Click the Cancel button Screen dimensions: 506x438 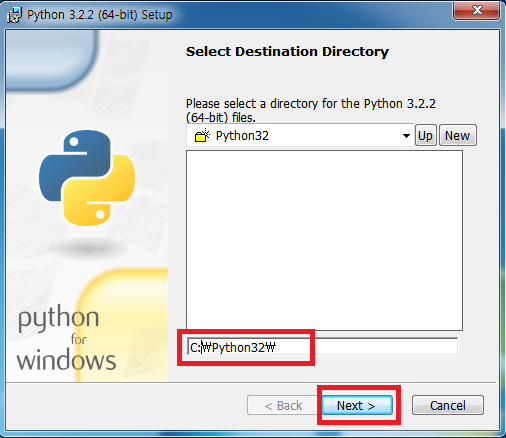pyautogui.click(x=448, y=405)
